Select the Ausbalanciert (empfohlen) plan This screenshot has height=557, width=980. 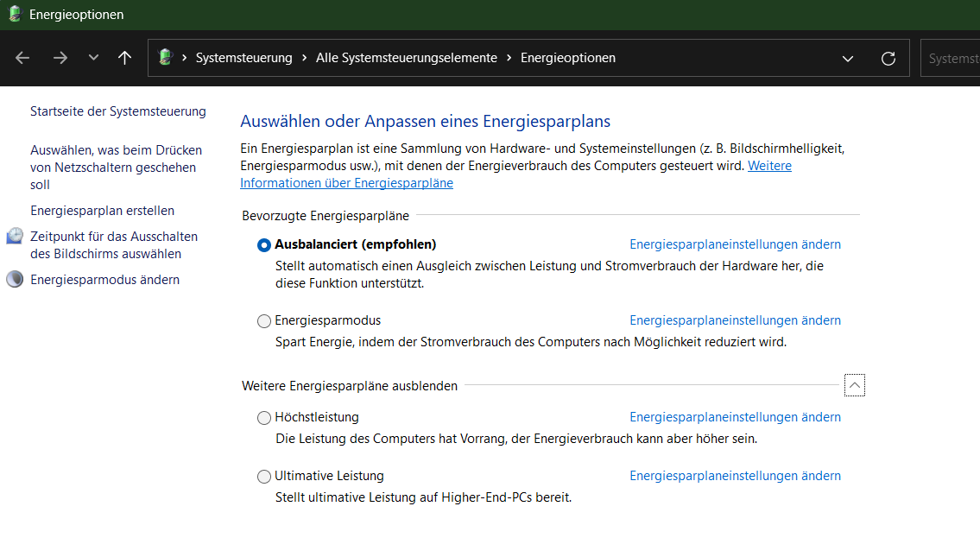click(264, 245)
